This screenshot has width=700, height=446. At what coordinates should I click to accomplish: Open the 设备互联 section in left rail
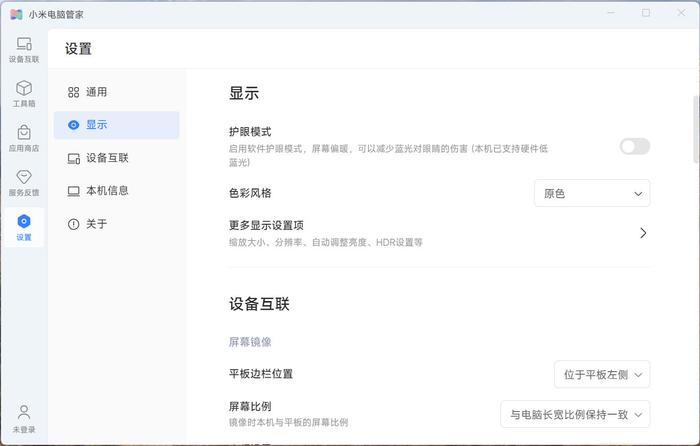24,50
